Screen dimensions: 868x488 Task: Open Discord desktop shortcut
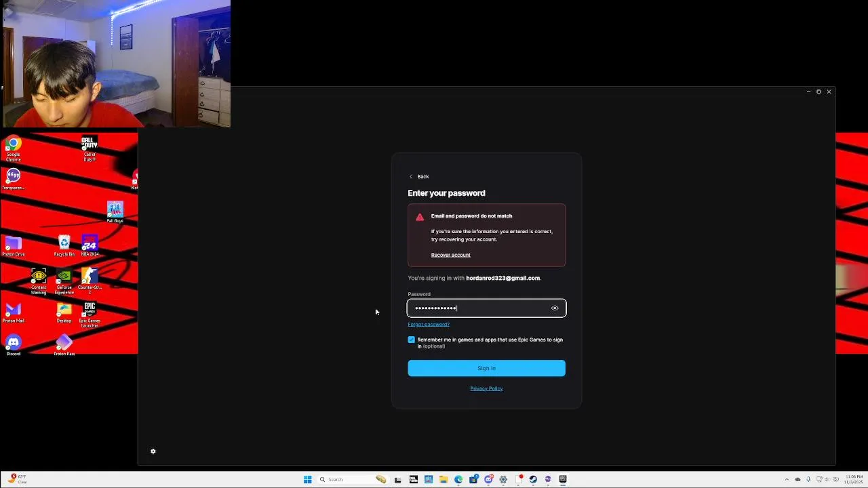[13, 343]
